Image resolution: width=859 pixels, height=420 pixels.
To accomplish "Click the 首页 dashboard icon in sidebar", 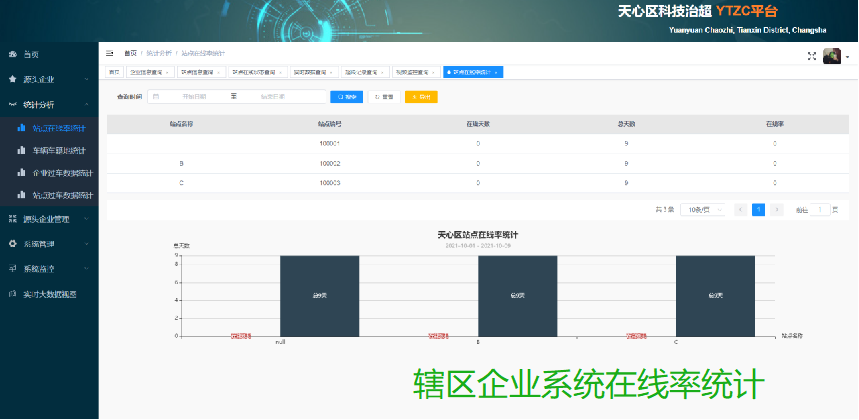I will [x=12, y=53].
